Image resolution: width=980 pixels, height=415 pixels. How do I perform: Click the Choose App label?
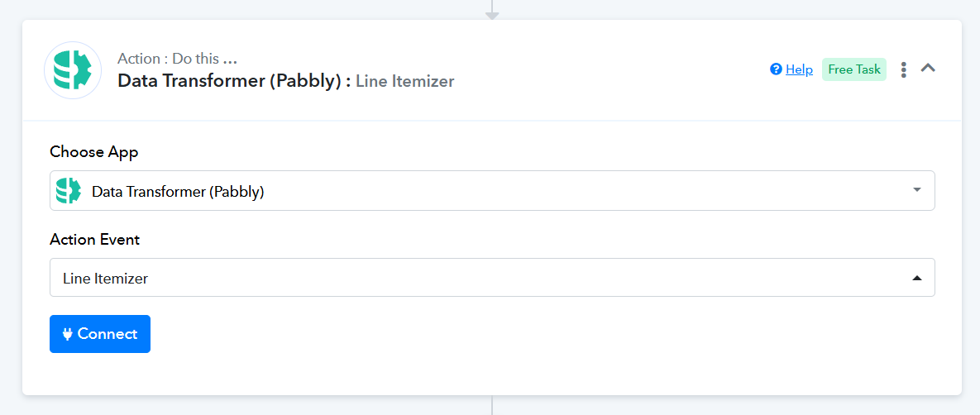tap(94, 152)
